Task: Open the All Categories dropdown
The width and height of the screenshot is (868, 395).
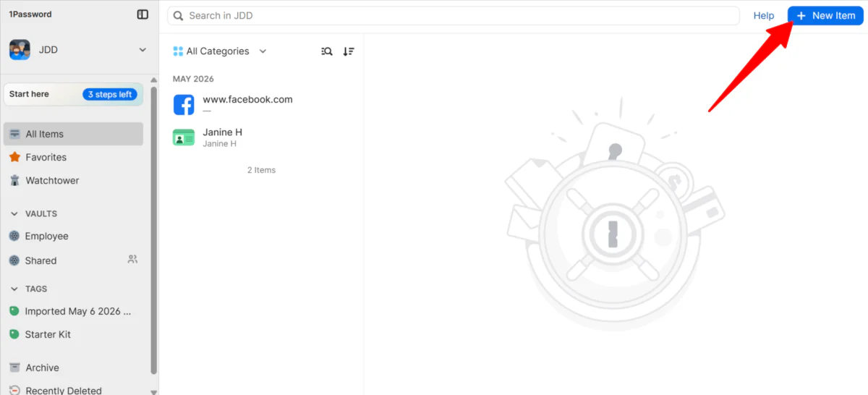Action: point(220,51)
